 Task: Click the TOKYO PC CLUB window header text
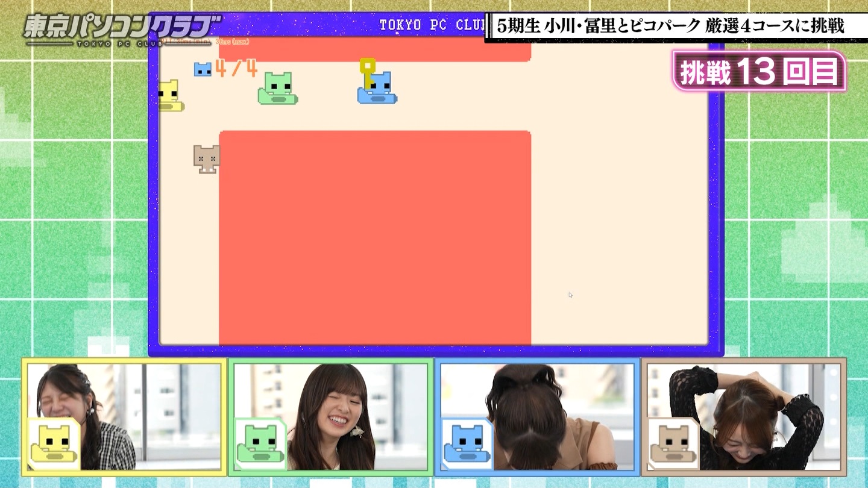click(431, 25)
